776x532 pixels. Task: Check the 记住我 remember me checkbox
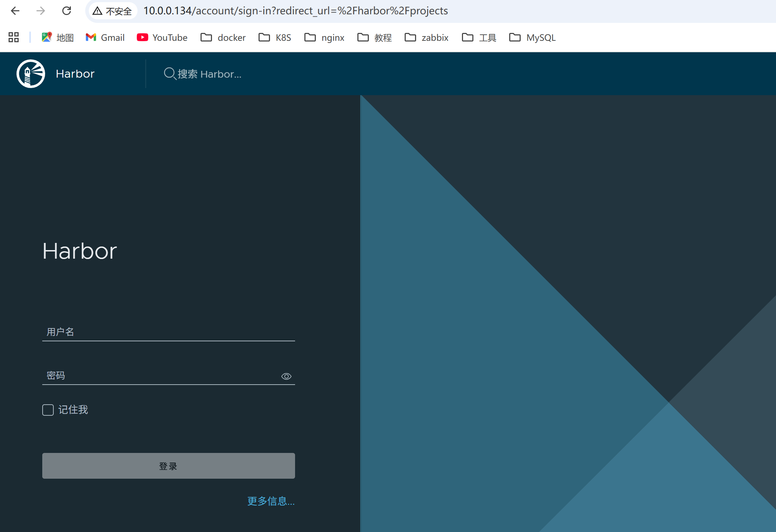[x=48, y=410]
